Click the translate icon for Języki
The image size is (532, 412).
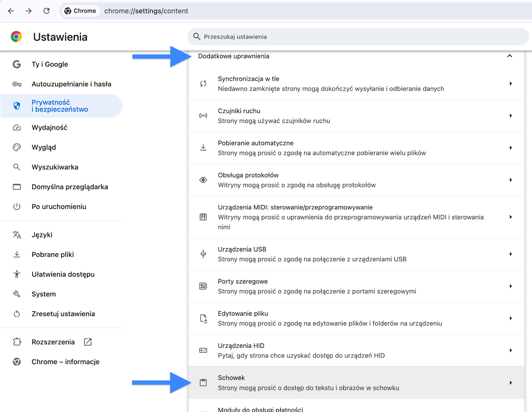pyautogui.click(x=17, y=235)
